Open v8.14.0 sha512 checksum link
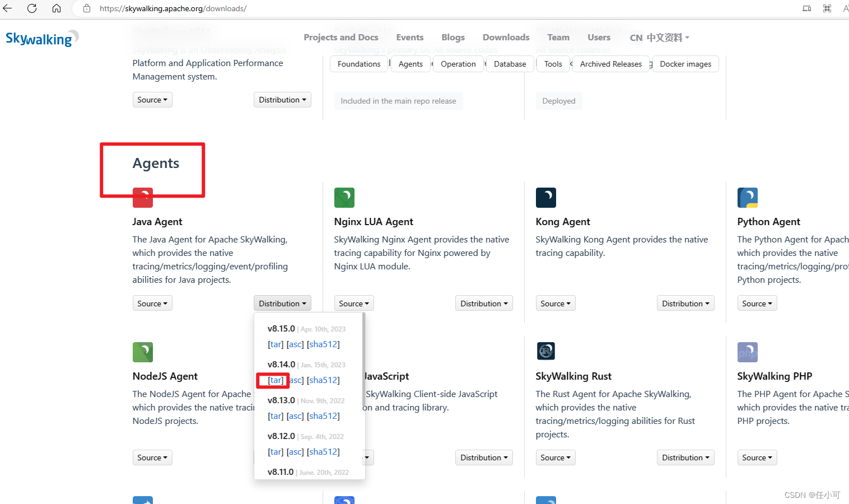This screenshot has width=849, height=504. point(323,380)
